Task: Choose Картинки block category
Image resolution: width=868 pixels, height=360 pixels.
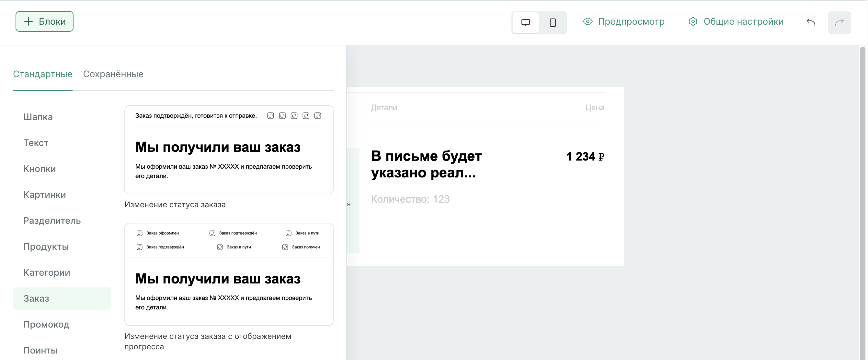Action: tap(62, 195)
